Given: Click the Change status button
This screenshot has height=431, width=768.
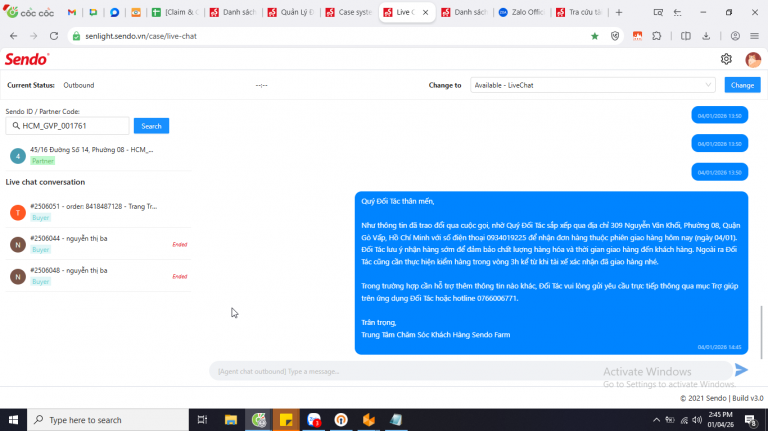Looking at the screenshot, I should click(x=742, y=85).
